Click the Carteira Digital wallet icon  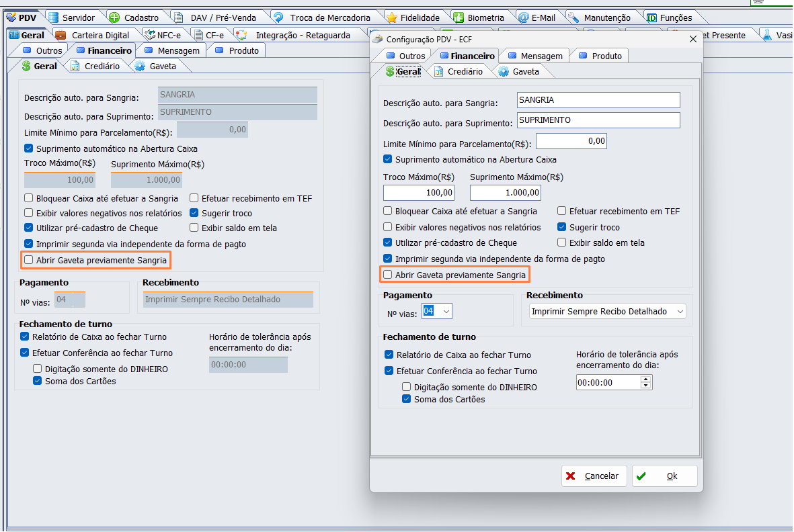tap(61, 35)
